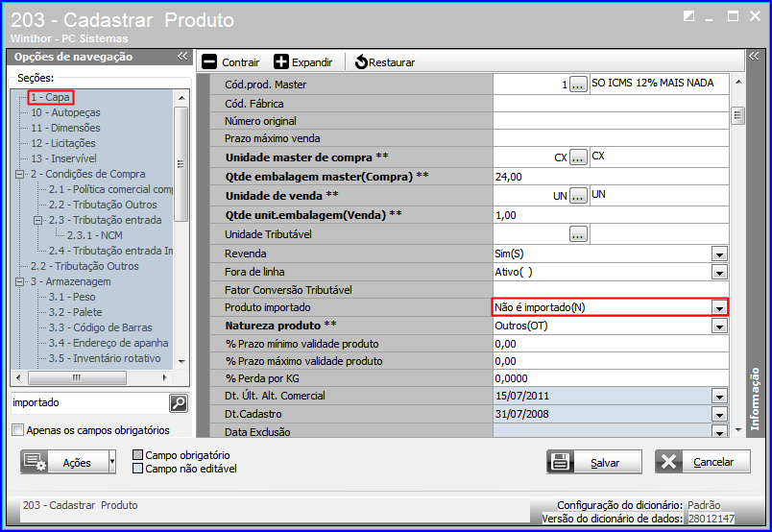Image resolution: width=772 pixels, height=532 pixels.
Task: Click the Qtde embalagem master value 24,00
Action: pos(611,177)
